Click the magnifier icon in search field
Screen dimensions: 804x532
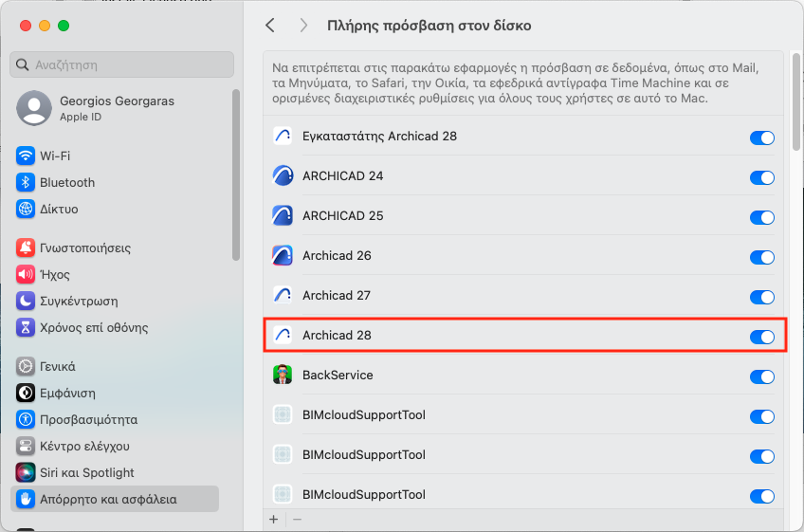[x=22, y=65]
